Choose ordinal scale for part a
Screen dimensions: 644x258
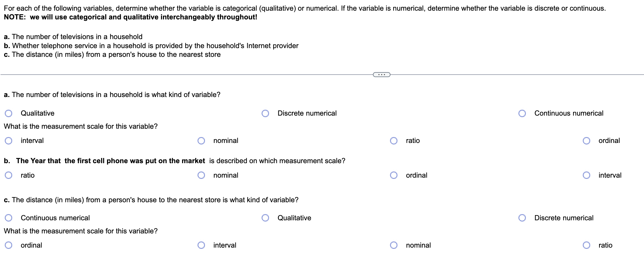[586, 140]
